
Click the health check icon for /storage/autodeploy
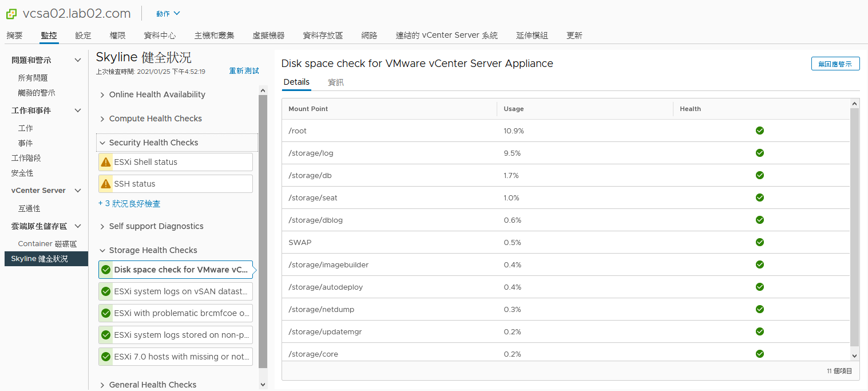[x=760, y=287]
